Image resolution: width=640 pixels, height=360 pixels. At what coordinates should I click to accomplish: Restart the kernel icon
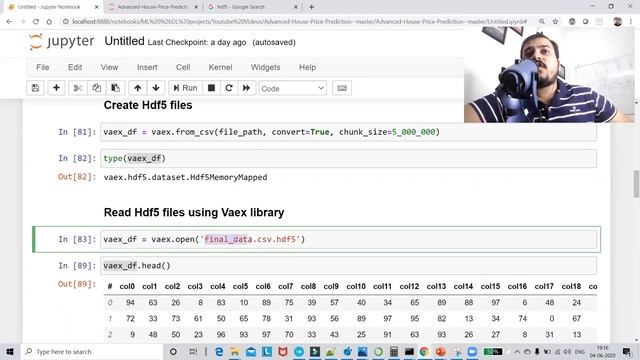point(229,88)
